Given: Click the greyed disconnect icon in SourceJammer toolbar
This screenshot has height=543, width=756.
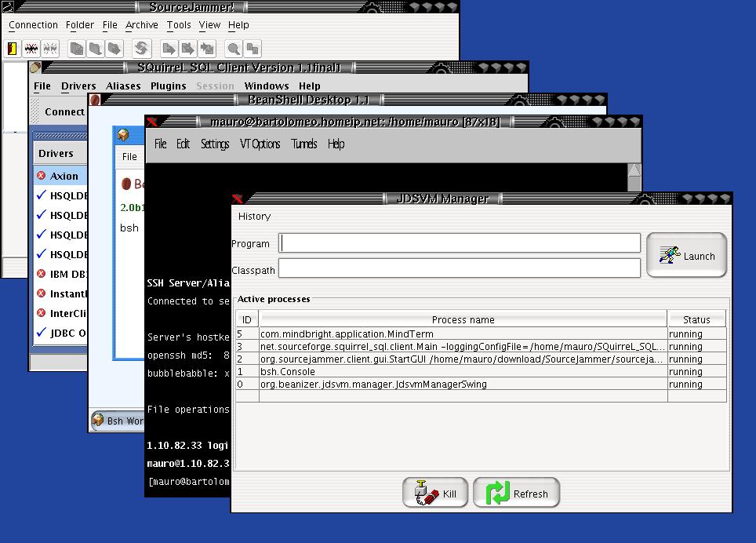Looking at the screenshot, I should click(50, 48).
